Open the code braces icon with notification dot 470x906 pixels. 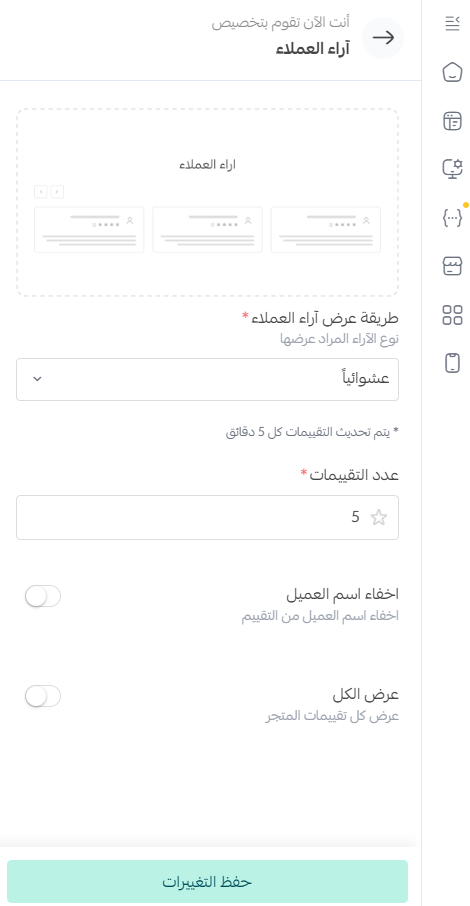click(x=452, y=217)
